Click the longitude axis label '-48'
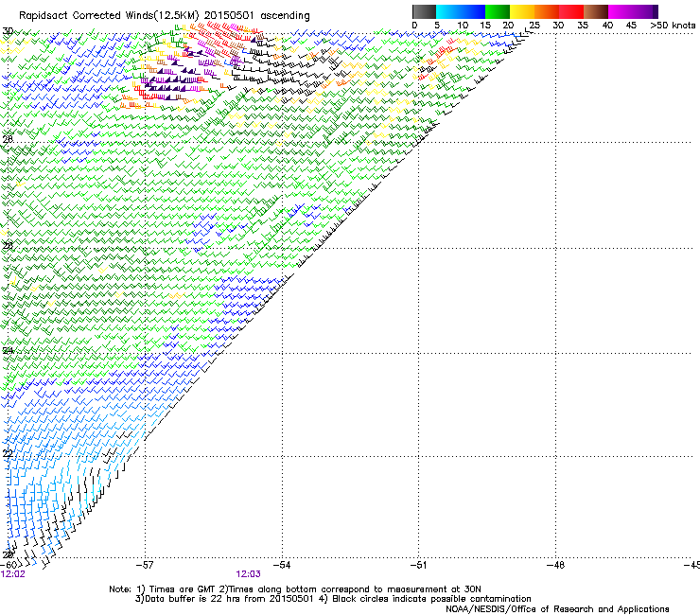This screenshot has height=615, width=700. pyautogui.click(x=555, y=565)
